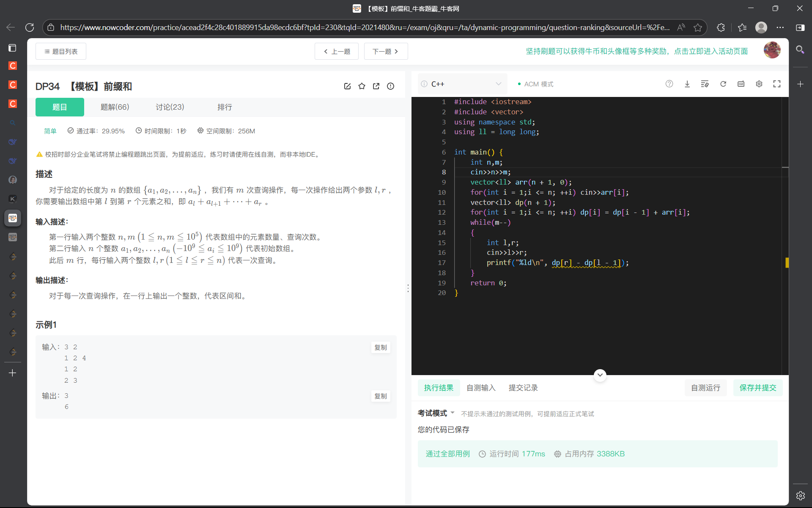Open the C++ language dropdown
The height and width of the screenshot is (508, 812).
click(x=463, y=84)
